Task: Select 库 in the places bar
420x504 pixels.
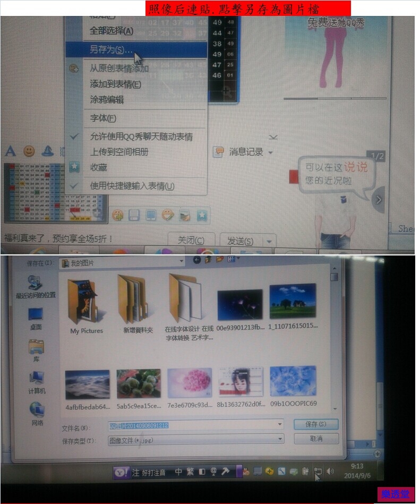Action: point(36,351)
